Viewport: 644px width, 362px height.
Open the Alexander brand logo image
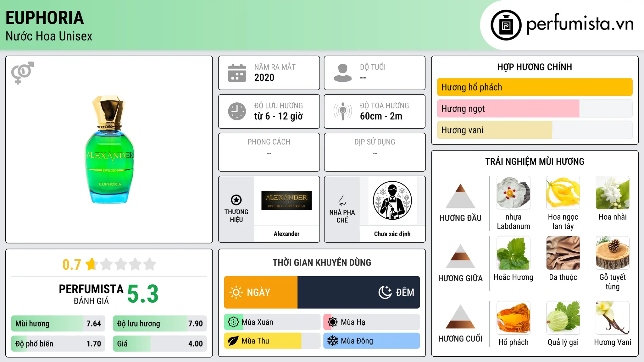[286, 200]
